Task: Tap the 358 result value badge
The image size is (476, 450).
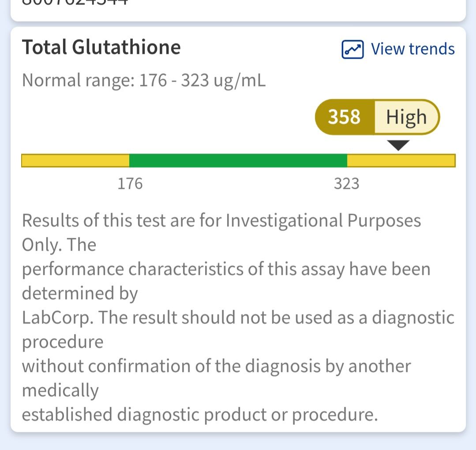Action: pos(345,117)
